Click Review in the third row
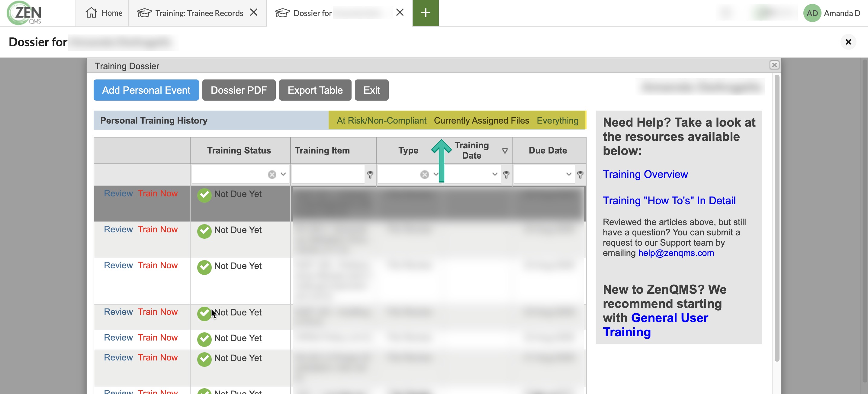This screenshot has width=868, height=394. (x=118, y=266)
